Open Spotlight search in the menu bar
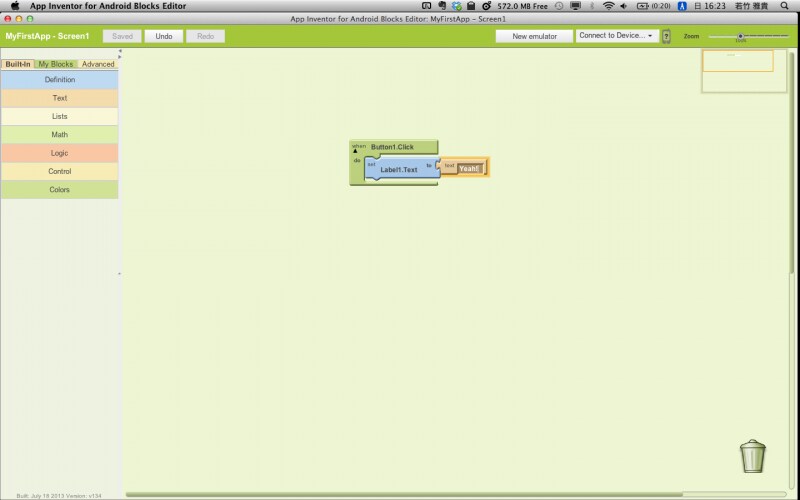This screenshot has height=500, width=800. (x=788, y=6)
